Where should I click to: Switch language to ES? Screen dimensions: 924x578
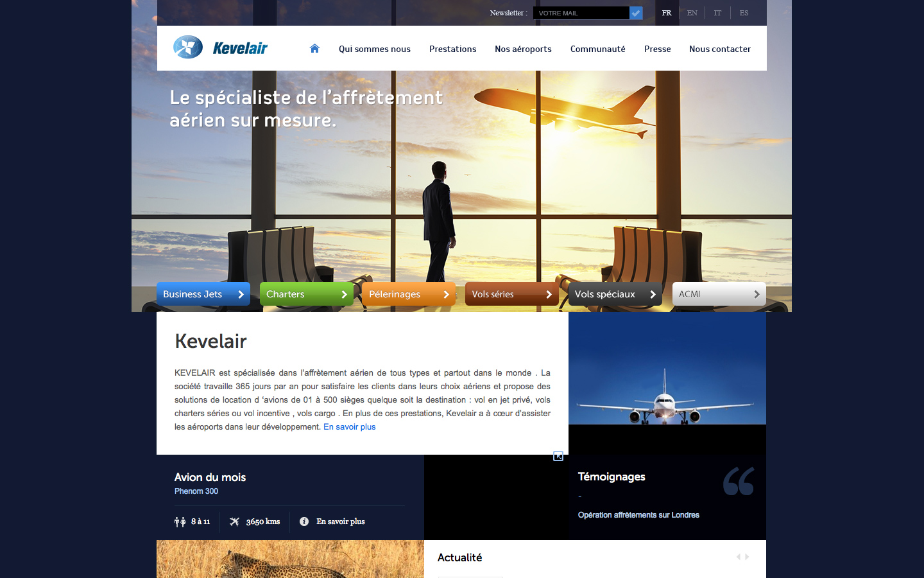744,13
